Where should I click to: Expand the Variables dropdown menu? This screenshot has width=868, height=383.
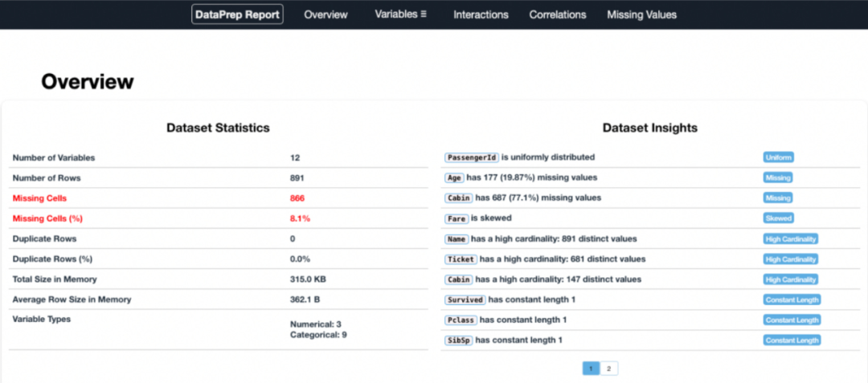401,14
